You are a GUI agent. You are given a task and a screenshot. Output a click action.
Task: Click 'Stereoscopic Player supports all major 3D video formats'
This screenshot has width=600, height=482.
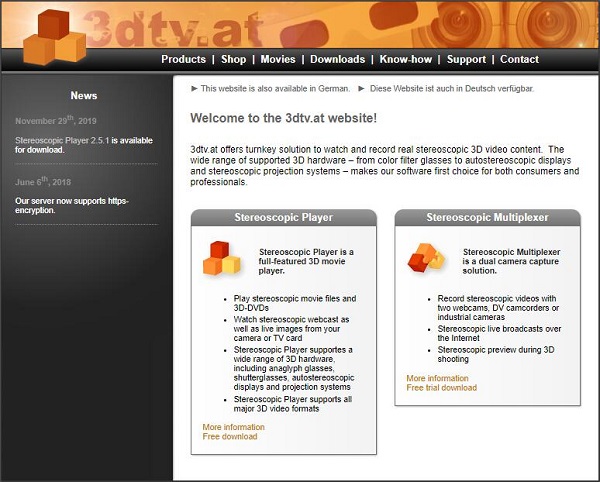(x=293, y=404)
